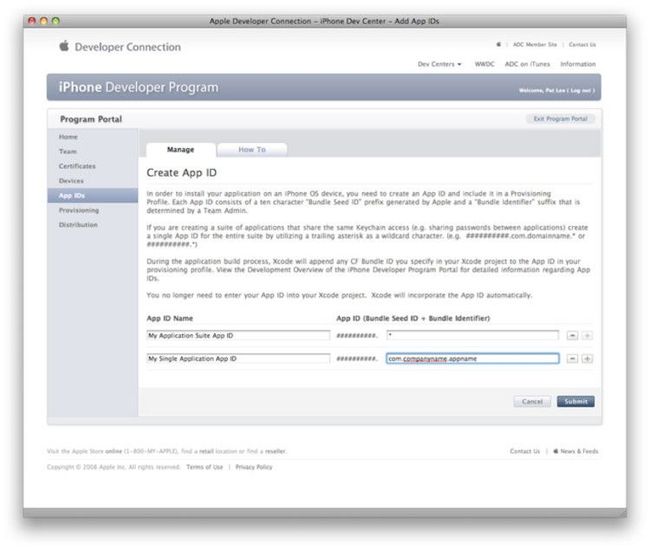Screen dimensions: 650x549
Task: Add a row after My Single Application App ID
Action: (x=587, y=359)
